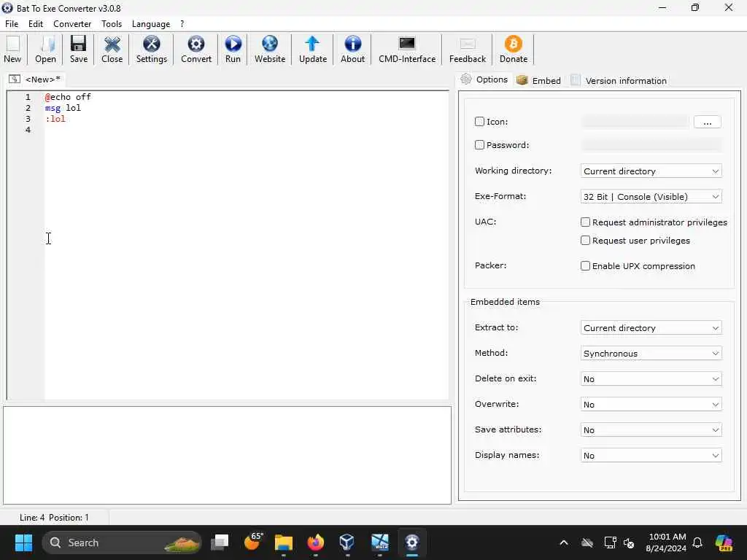This screenshot has height=560, width=747.
Task: Open the Converter menu
Action: (x=72, y=24)
